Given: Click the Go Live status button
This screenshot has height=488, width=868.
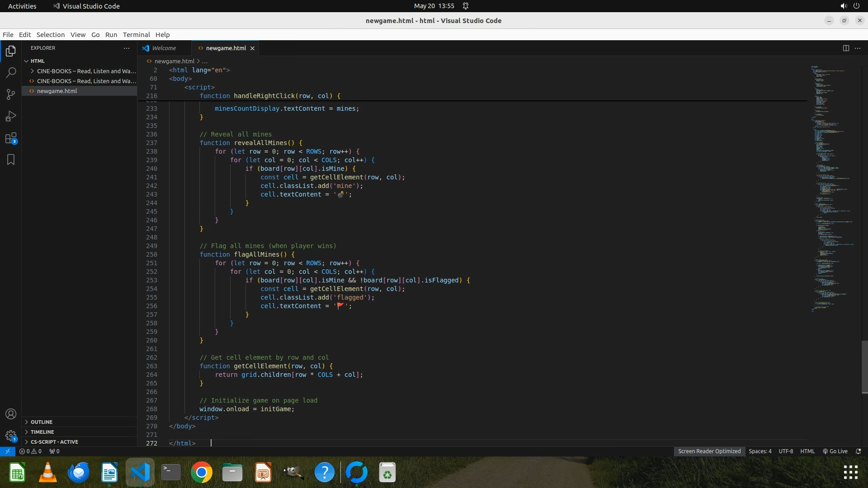Looking at the screenshot, I should click(x=835, y=451).
